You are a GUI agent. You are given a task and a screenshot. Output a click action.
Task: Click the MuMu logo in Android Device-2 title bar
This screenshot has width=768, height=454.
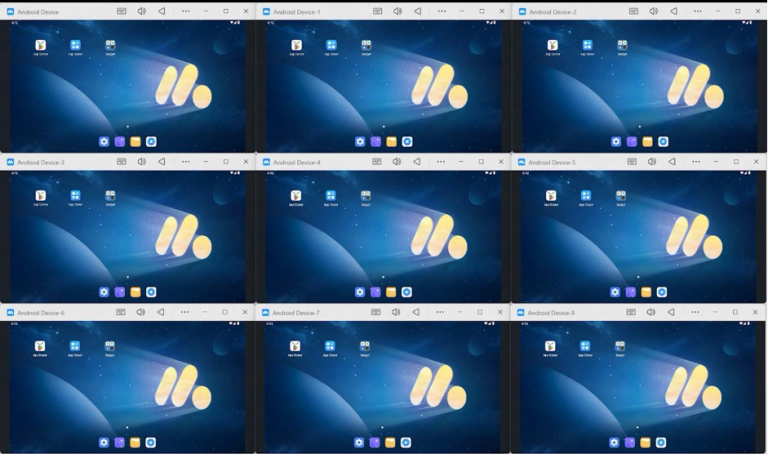[x=522, y=11]
